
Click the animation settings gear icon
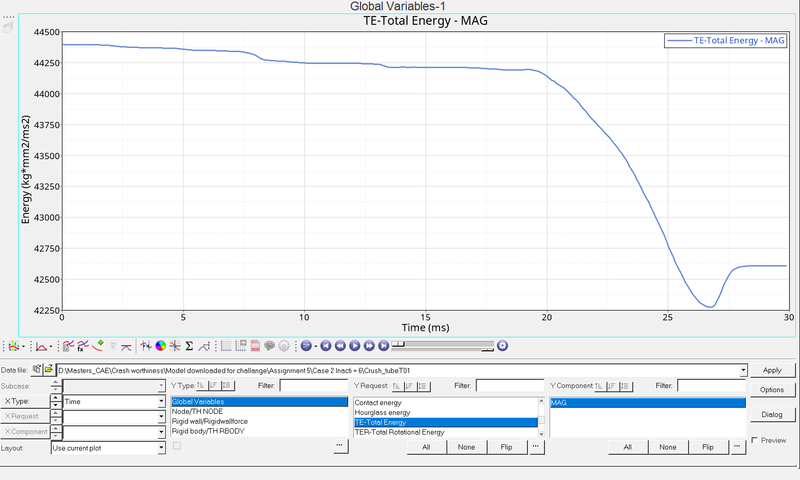503,346
